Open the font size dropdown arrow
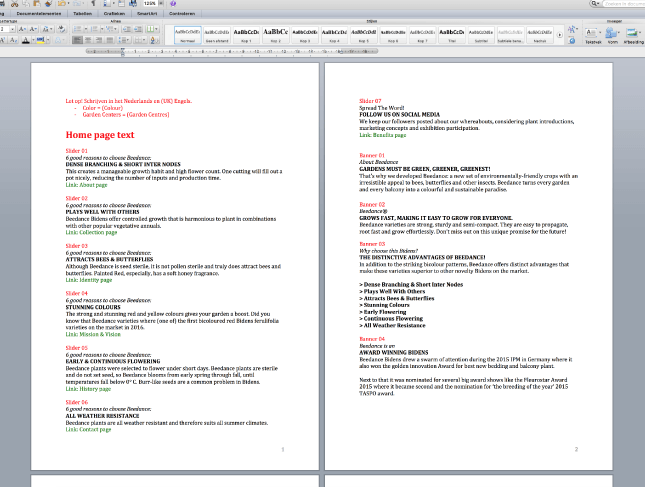This screenshot has height=487, width=645. (x=12, y=29)
